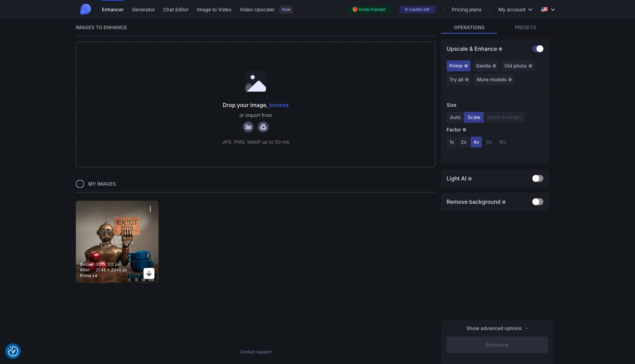Open Video Upscaler page
Image resolution: width=635 pixels, height=364 pixels.
[x=257, y=10]
